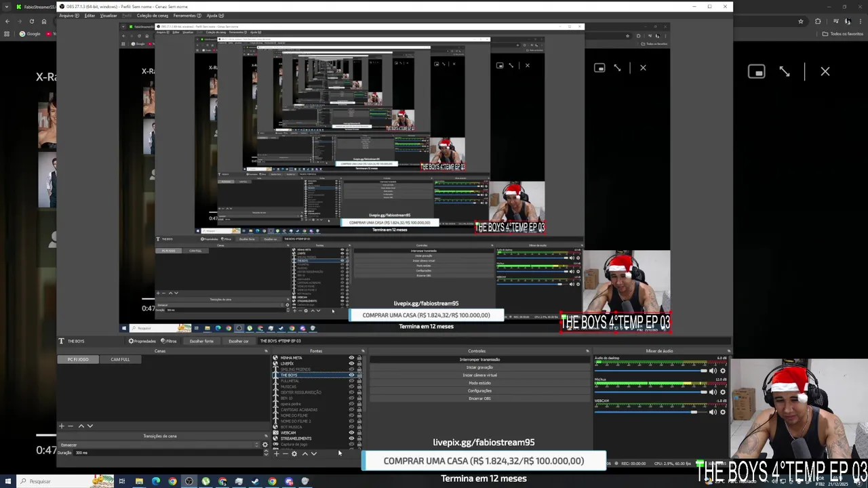Mute the Mic/Aux speaker icon
The height and width of the screenshot is (488, 868).
point(713,392)
